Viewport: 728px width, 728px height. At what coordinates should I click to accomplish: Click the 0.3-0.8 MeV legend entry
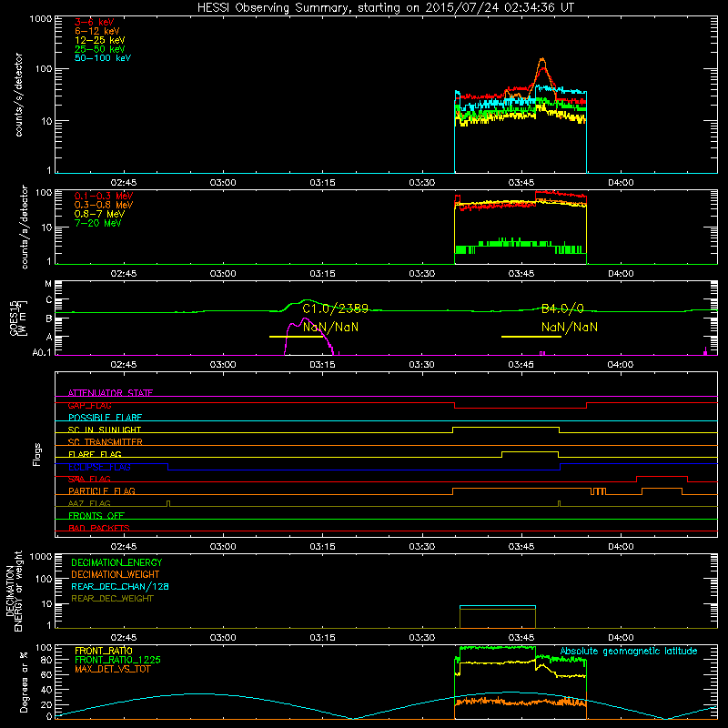(104, 205)
